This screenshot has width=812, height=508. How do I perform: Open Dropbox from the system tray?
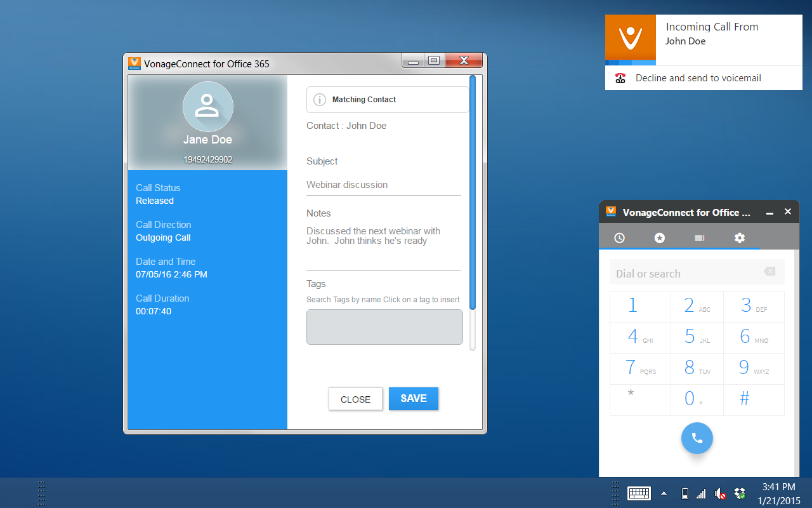(738, 493)
